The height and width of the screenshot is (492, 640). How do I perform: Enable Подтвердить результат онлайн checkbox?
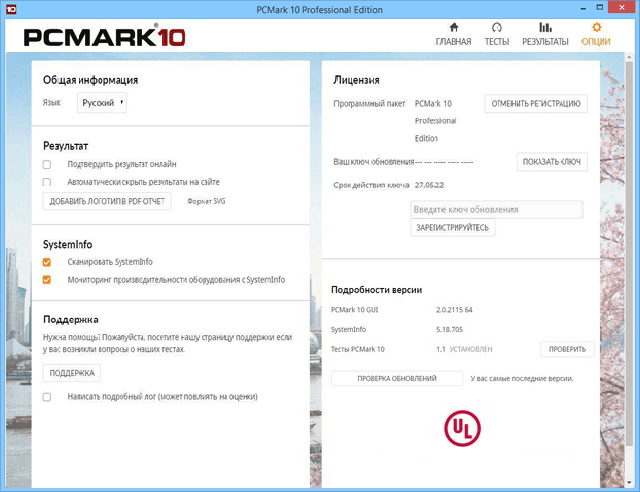47,164
